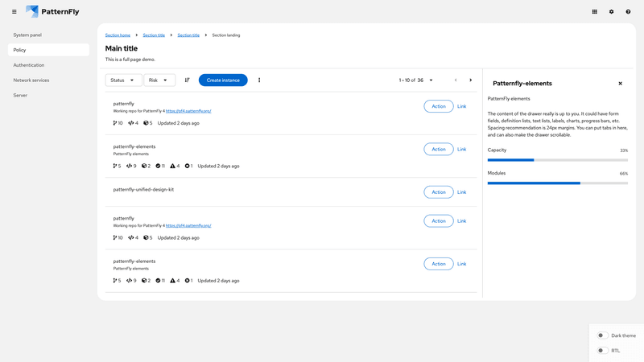The height and width of the screenshot is (362, 644).
Task: Click check circle icon in first patternfly-elements row
Action: tap(158, 167)
